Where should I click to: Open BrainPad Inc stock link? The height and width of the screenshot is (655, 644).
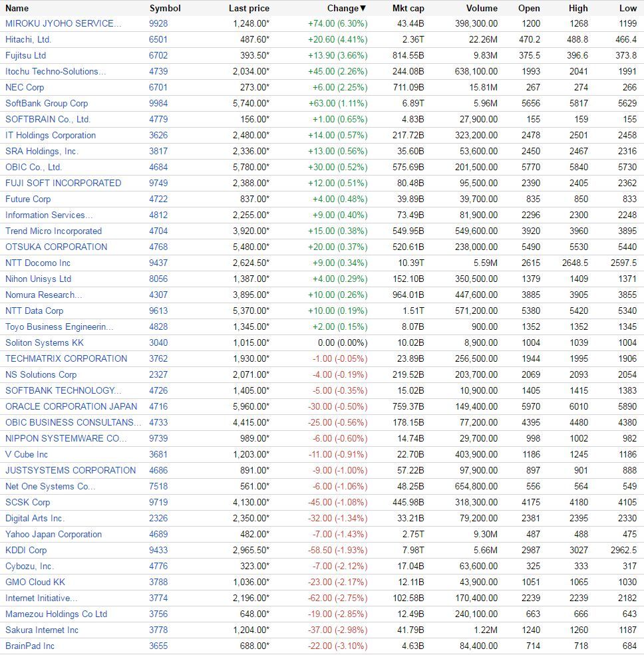(30, 646)
